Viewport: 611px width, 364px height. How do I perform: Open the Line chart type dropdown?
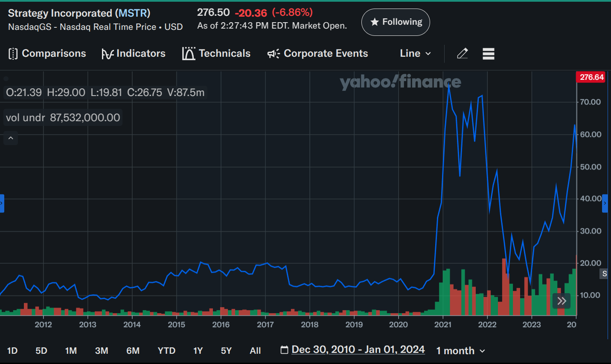coord(415,53)
